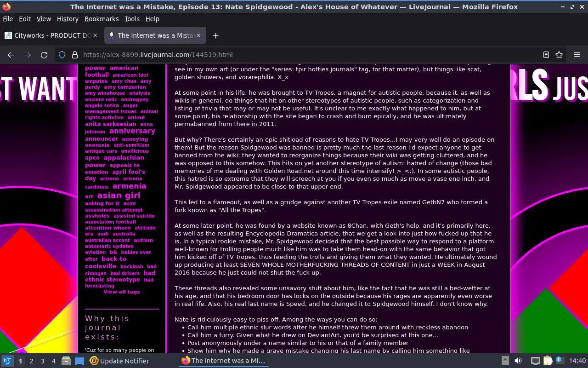
Task: Close the Internet was a Mistake tab
Action: tap(198, 35)
